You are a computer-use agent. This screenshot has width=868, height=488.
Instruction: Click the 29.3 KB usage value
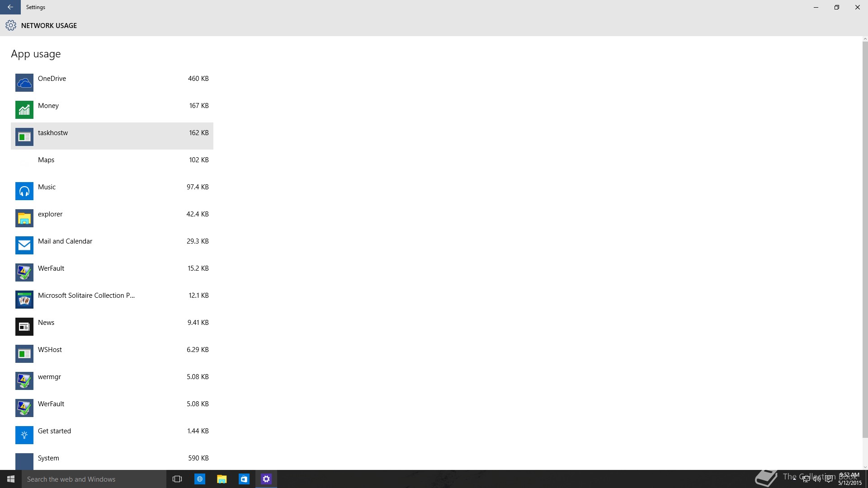[198, 241]
